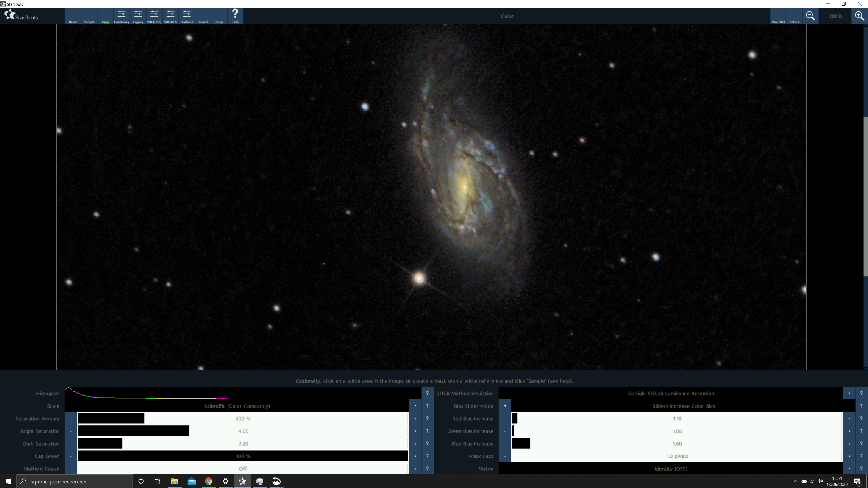
Task: Expand the Style selector arrow
Action: [415, 406]
